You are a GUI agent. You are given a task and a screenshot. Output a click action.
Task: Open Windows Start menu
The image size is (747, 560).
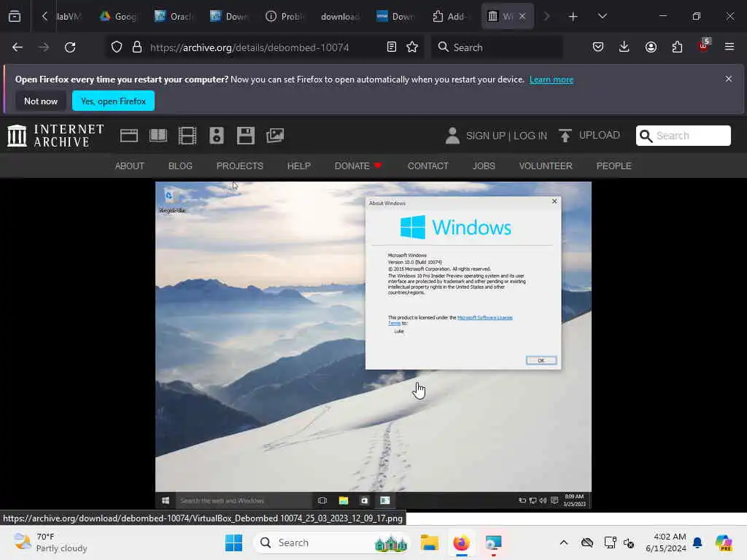233,542
